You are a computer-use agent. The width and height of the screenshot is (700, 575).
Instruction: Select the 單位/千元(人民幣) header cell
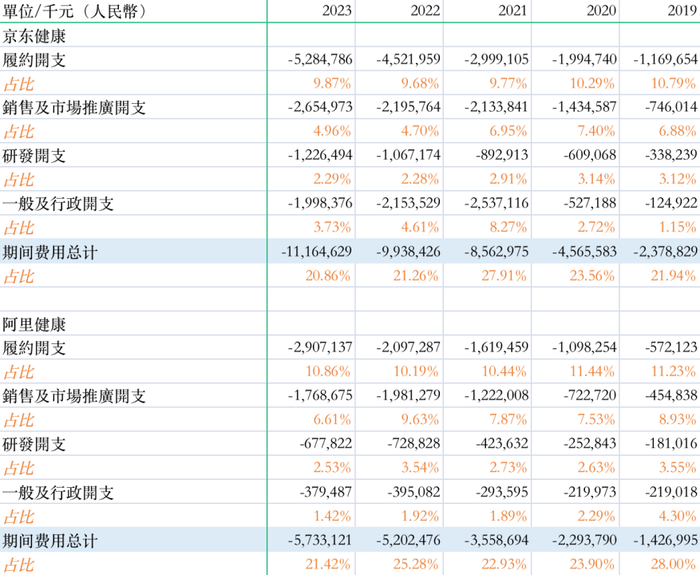pos(74,11)
